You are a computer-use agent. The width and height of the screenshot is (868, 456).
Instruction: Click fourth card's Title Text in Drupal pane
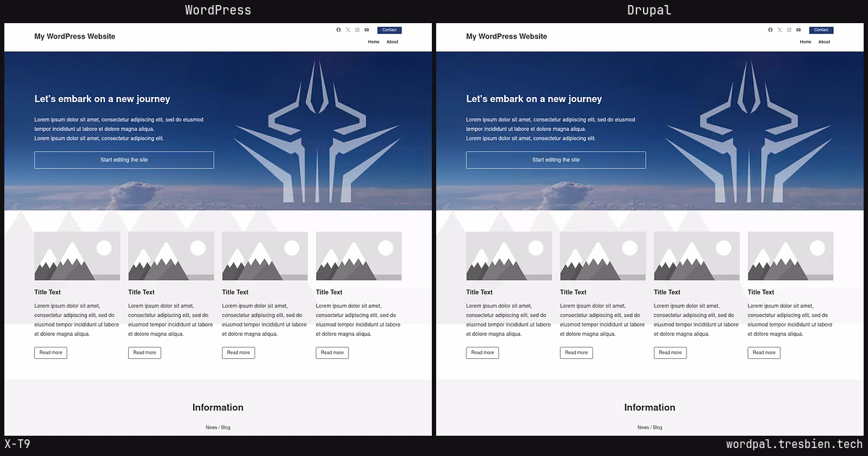point(761,292)
